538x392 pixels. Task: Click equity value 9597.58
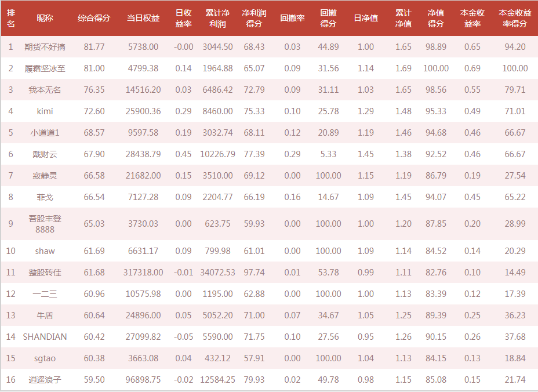[143, 133]
